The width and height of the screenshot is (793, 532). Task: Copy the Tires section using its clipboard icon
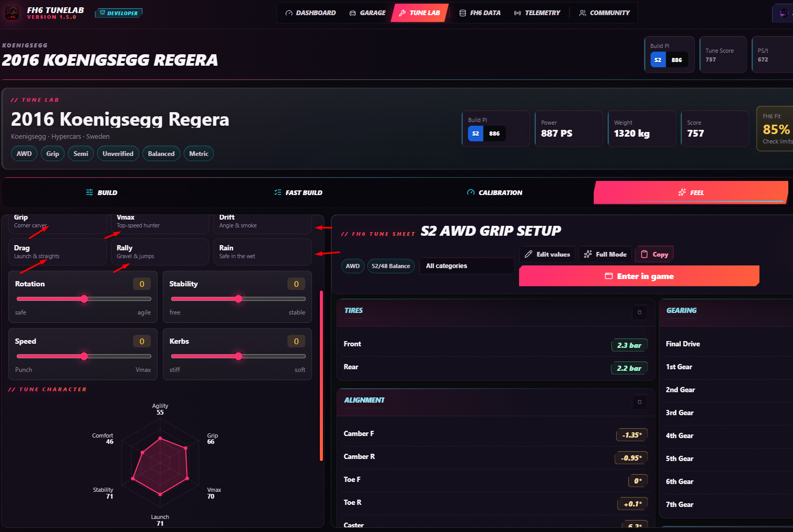click(640, 312)
